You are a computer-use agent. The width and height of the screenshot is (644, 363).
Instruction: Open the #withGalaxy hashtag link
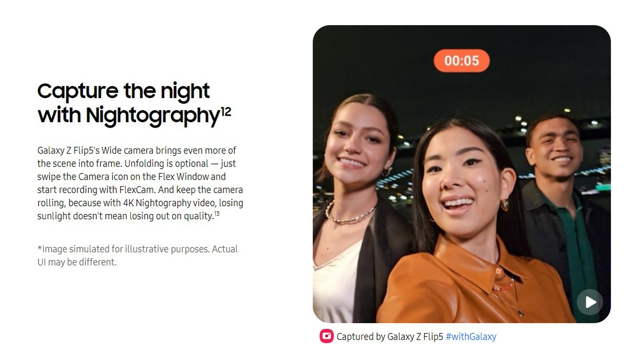click(471, 337)
